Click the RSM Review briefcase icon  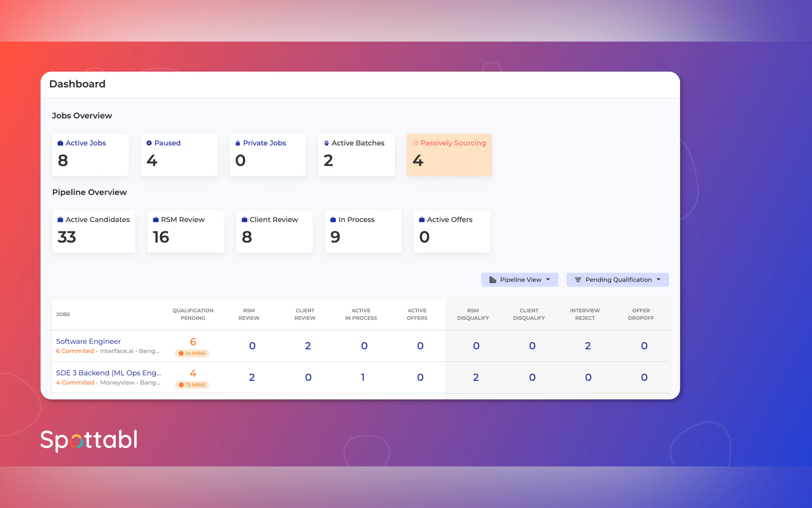point(156,220)
